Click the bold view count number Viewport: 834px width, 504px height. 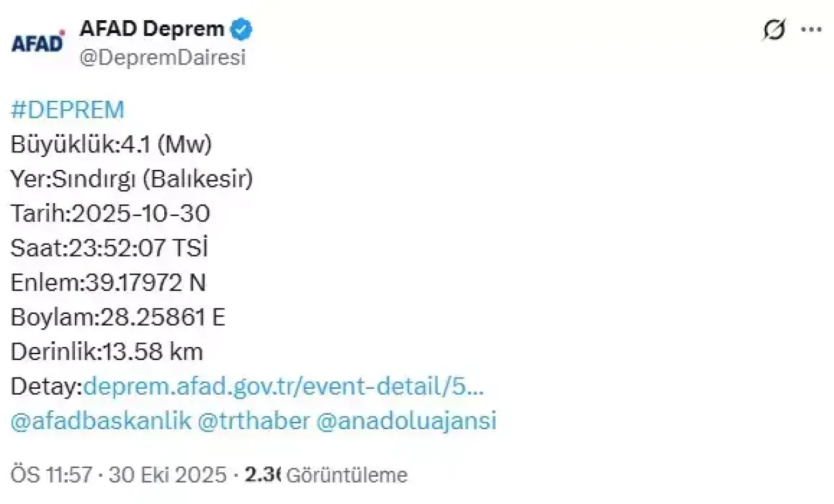coord(261,475)
